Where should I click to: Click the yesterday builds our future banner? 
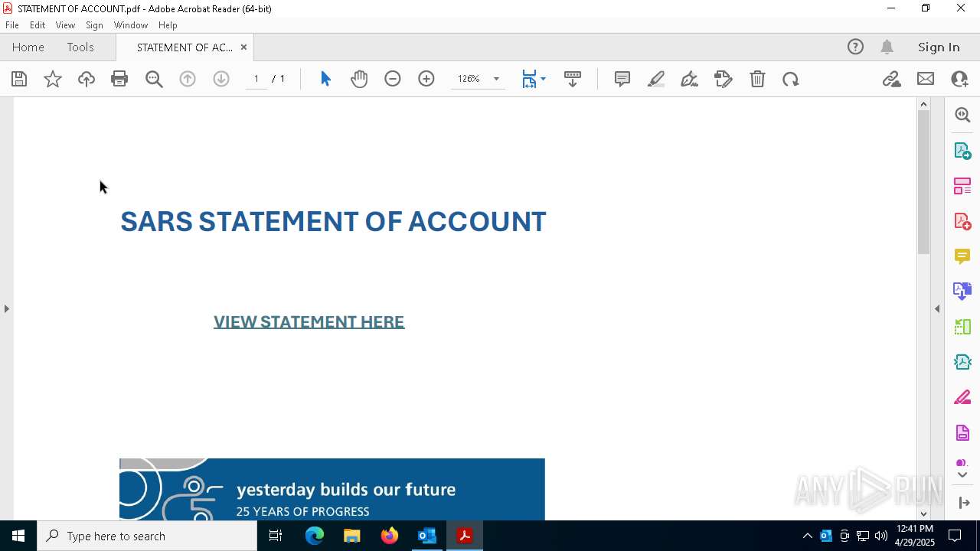point(332,490)
